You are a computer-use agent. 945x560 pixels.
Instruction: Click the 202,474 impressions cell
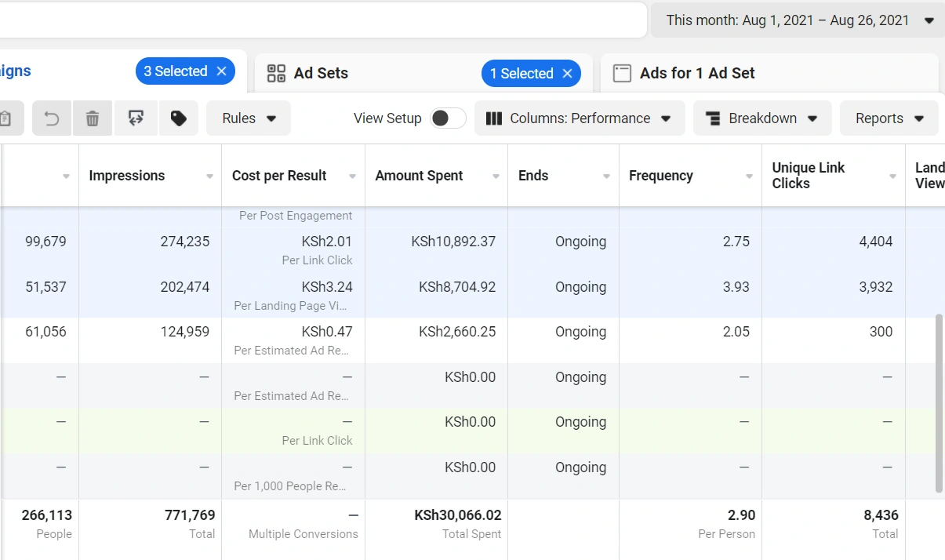coord(185,287)
